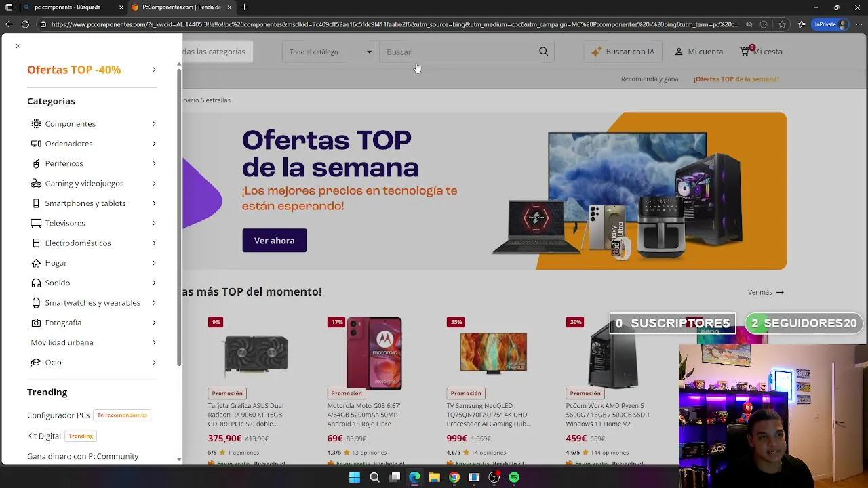Click the favorites star icon in address bar

[782, 24]
